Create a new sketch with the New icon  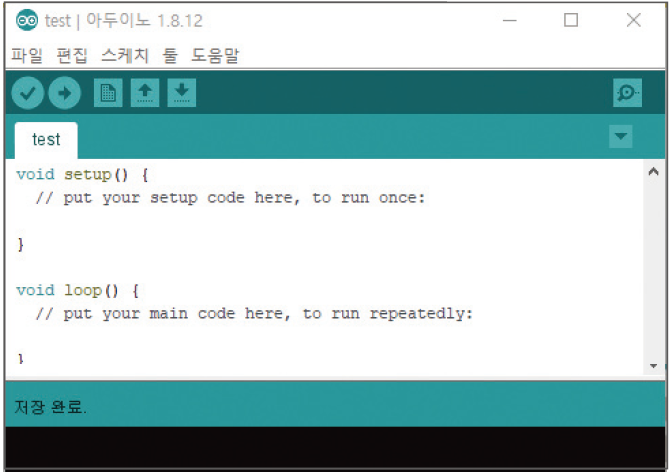(107, 93)
